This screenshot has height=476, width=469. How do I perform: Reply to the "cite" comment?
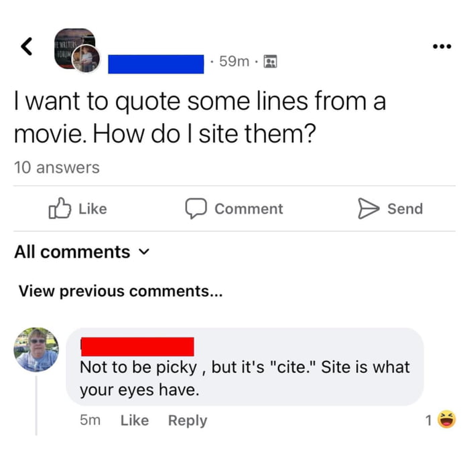[x=187, y=420]
